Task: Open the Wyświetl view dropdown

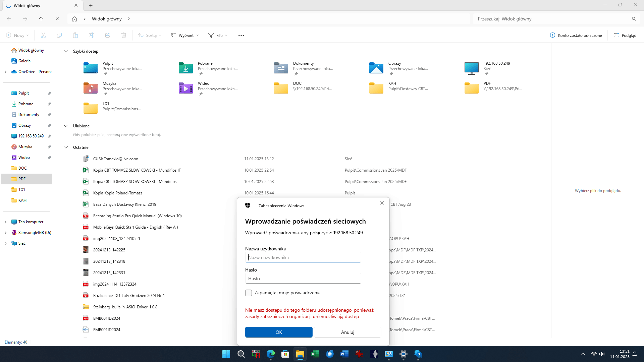Action: pyautogui.click(x=184, y=35)
